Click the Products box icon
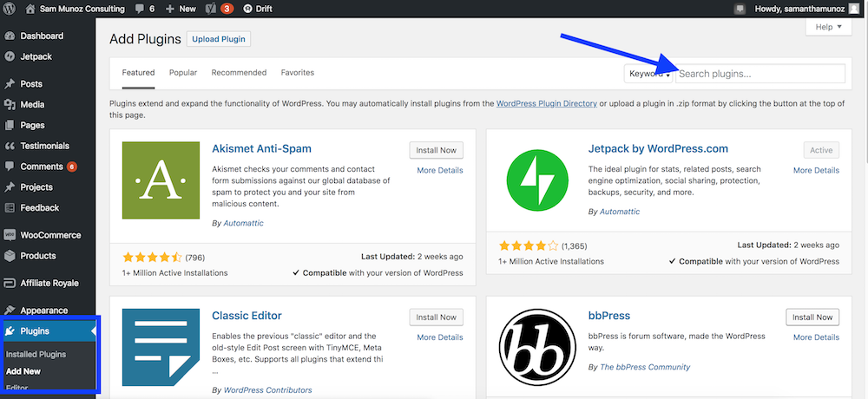Image resolution: width=868 pixels, height=399 pixels. tap(10, 256)
